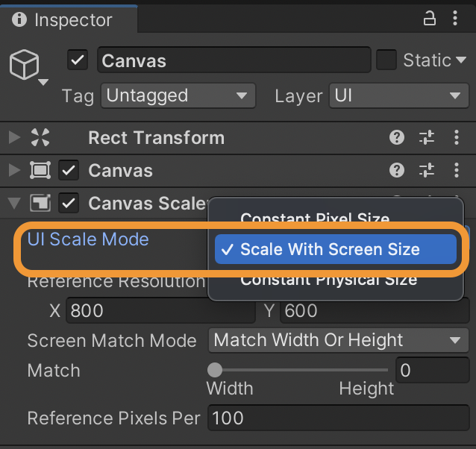Click the Inspector lock icon
Image resolution: width=476 pixels, height=449 pixels.
(x=429, y=19)
